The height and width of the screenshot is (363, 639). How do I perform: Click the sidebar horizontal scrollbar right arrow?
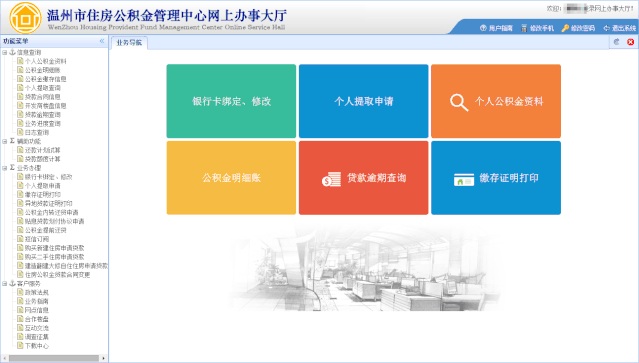coord(104,358)
